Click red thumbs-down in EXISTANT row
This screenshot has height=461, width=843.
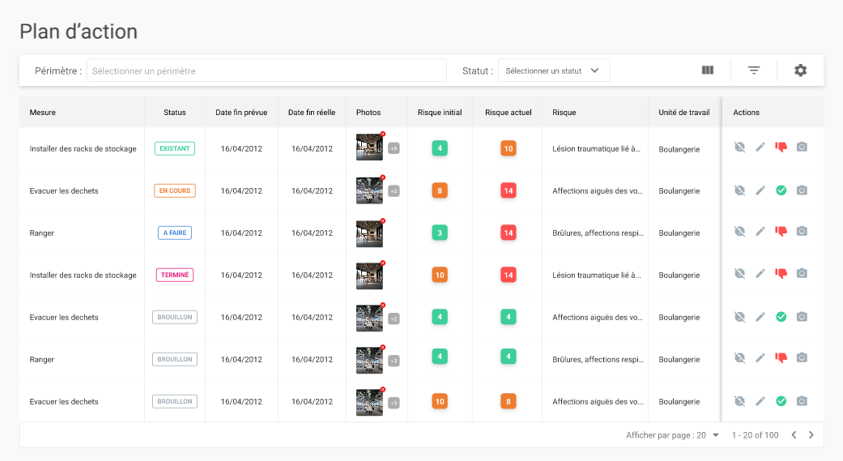[781, 147]
